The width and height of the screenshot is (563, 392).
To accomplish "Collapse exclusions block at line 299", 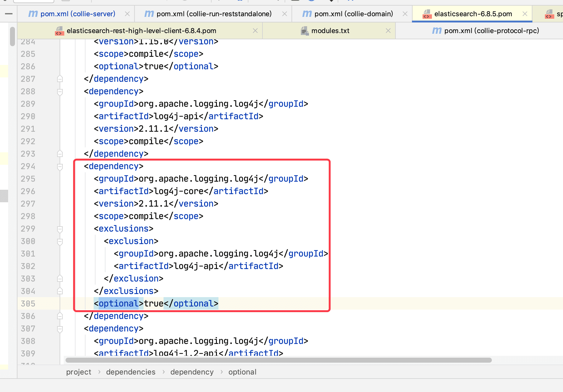I will click(x=60, y=229).
